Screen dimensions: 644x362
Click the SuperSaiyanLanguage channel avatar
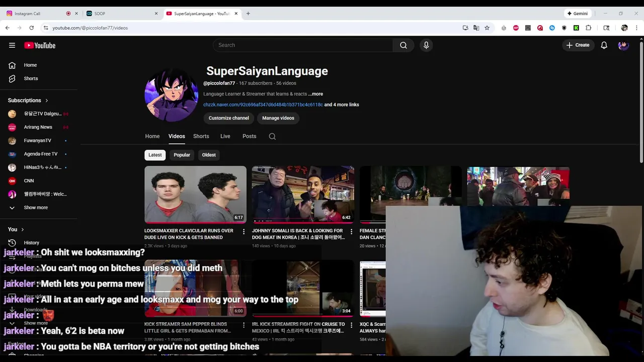point(171,95)
